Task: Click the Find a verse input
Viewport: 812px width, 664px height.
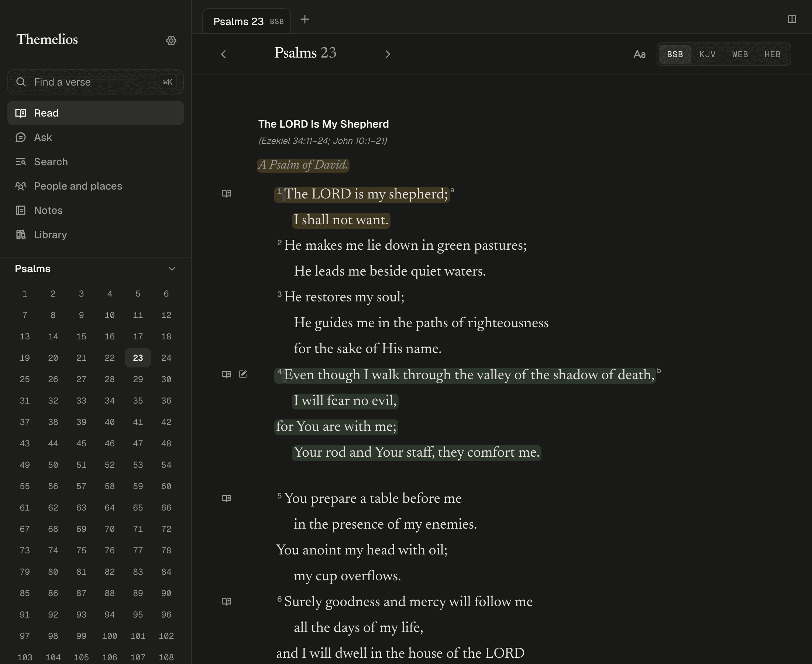Action: point(95,82)
